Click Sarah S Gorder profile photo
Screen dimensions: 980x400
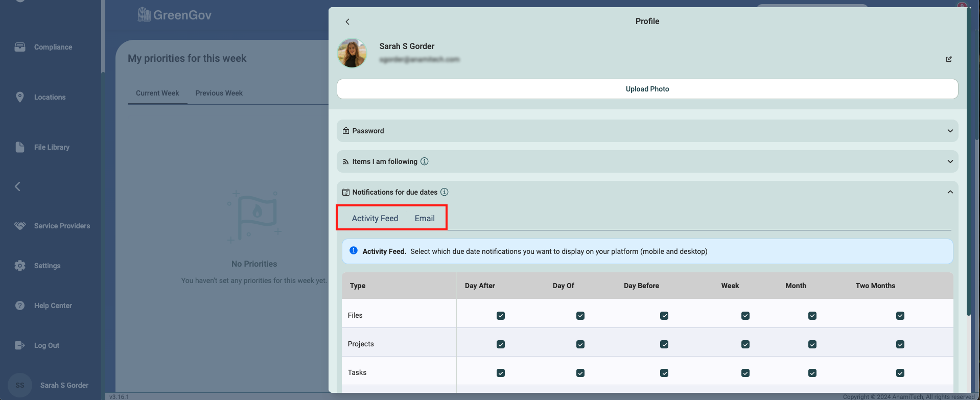coord(352,53)
